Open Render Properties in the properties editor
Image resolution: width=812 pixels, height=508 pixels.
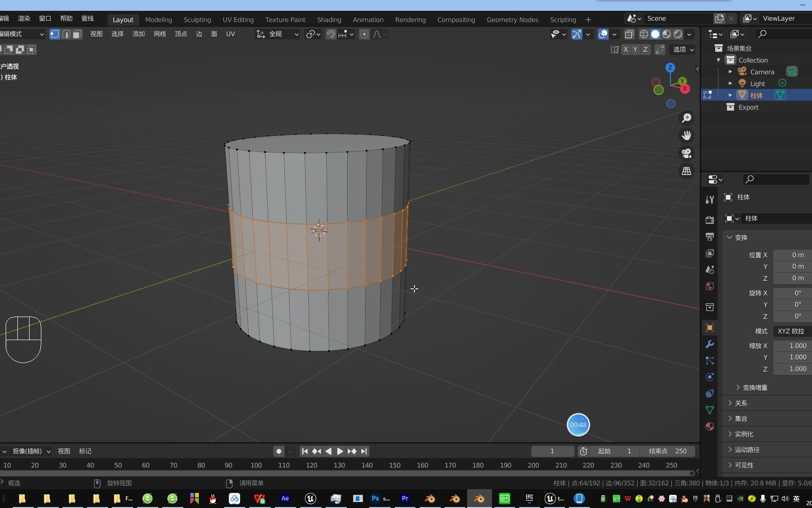710,220
